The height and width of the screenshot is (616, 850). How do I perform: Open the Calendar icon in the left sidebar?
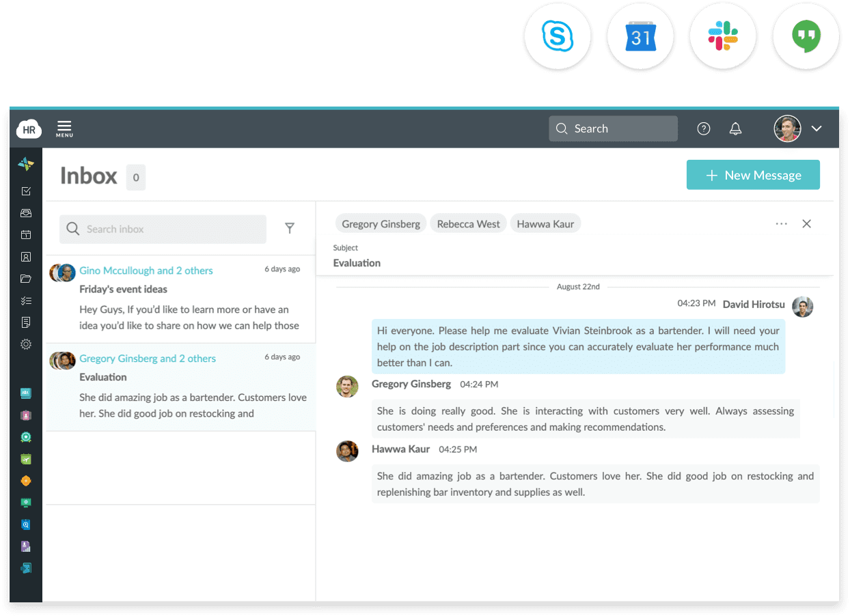point(25,234)
